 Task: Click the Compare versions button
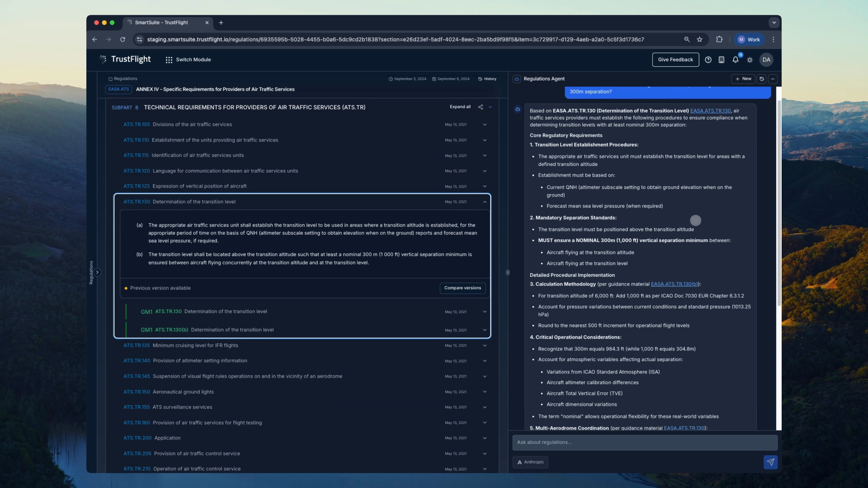pyautogui.click(x=462, y=288)
